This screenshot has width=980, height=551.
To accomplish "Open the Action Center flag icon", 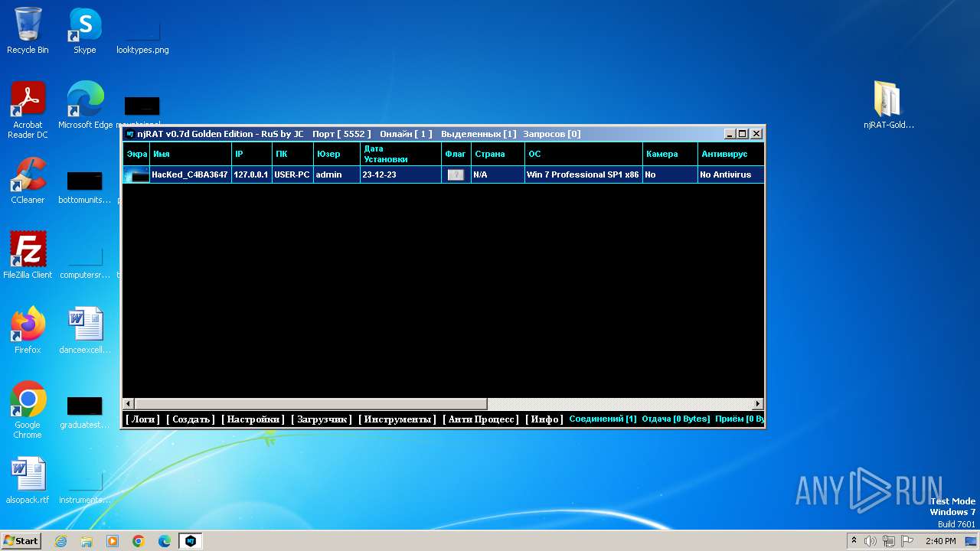I will (907, 541).
